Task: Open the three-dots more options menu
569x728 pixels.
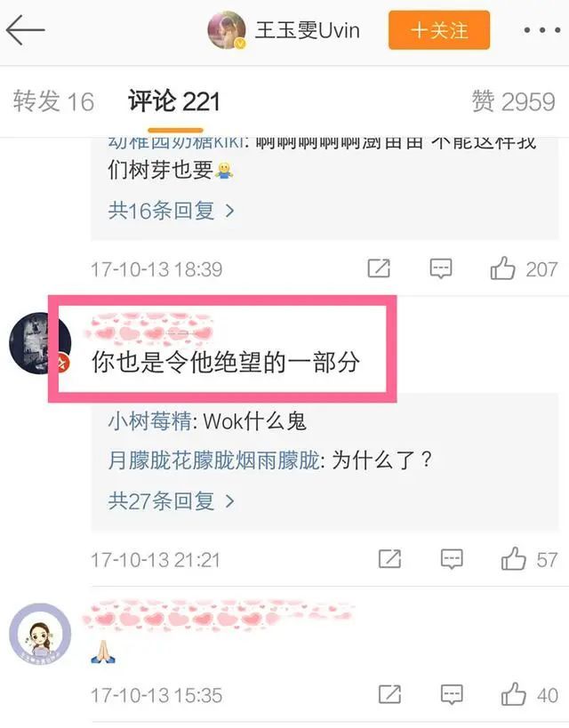Action: tap(541, 30)
